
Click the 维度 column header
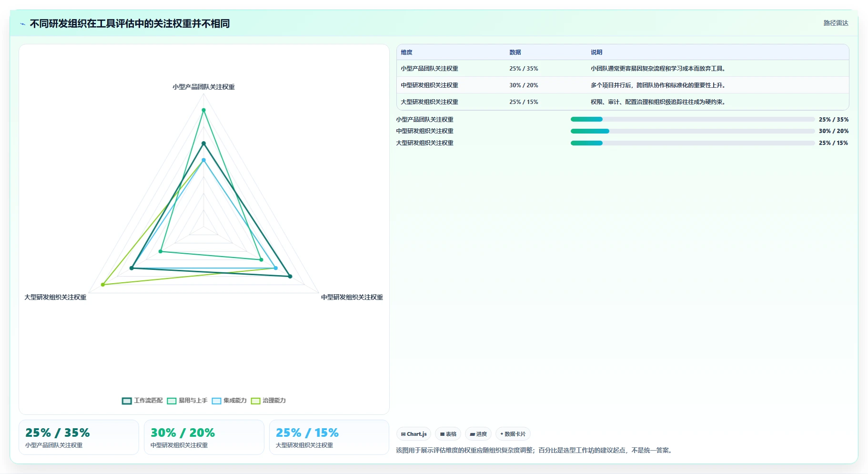pos(406,52)
